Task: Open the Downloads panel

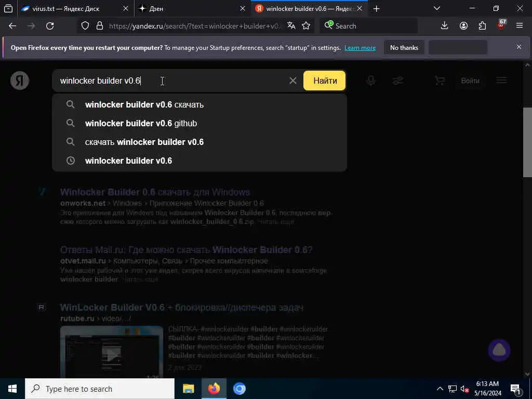Action: pyautogui.click(x=444, y=26)
